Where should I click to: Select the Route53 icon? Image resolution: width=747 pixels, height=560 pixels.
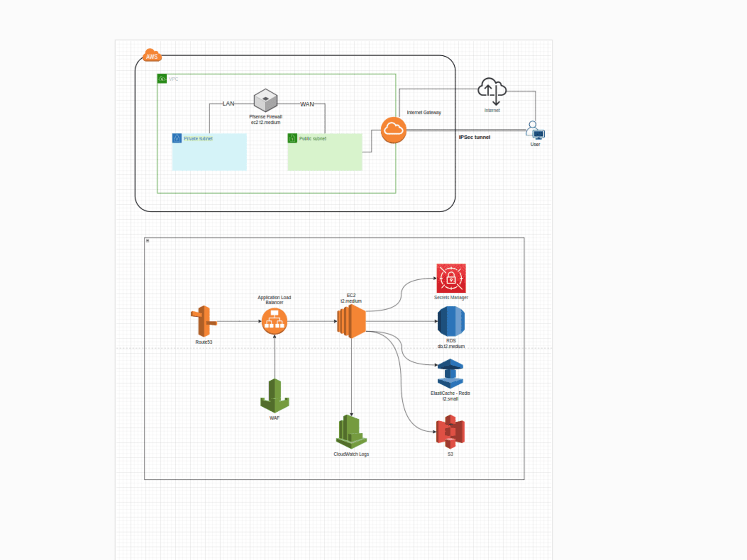click(x=204, y=322)
